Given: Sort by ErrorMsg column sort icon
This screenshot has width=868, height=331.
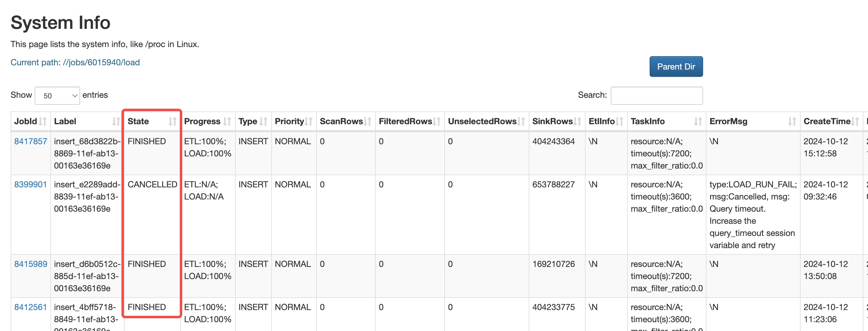Looking at the screenshot, I should [x=792, y=121].
